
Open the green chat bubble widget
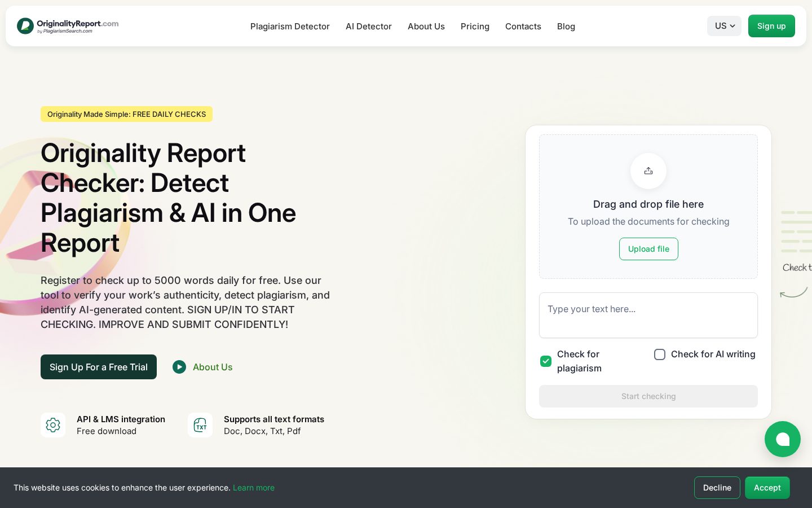pos(783,439)
